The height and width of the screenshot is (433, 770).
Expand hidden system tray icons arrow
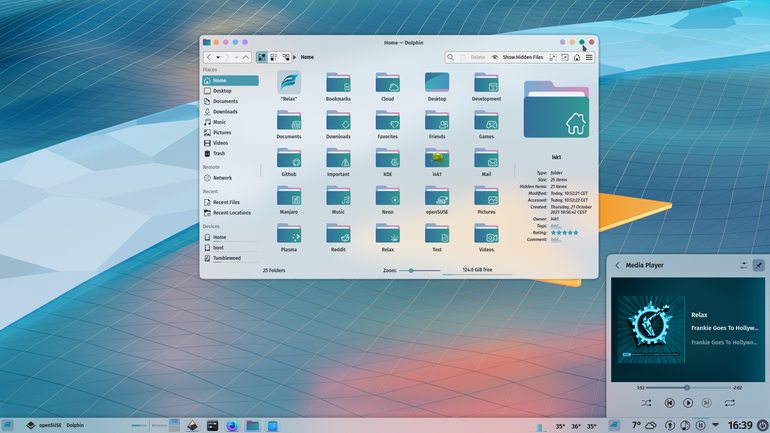pyautogui.click(x=715, y=425)
